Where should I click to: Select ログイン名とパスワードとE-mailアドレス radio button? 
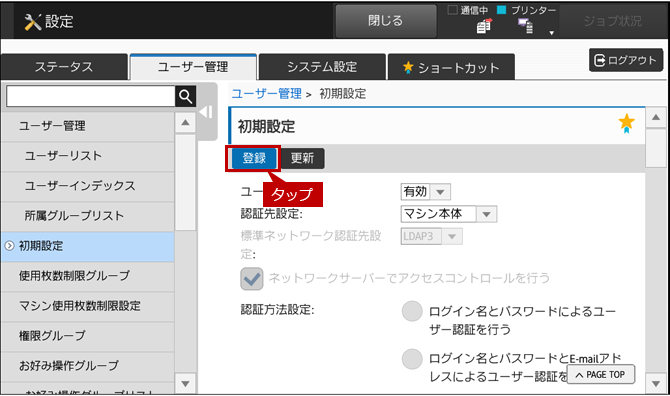click(412, 359)
